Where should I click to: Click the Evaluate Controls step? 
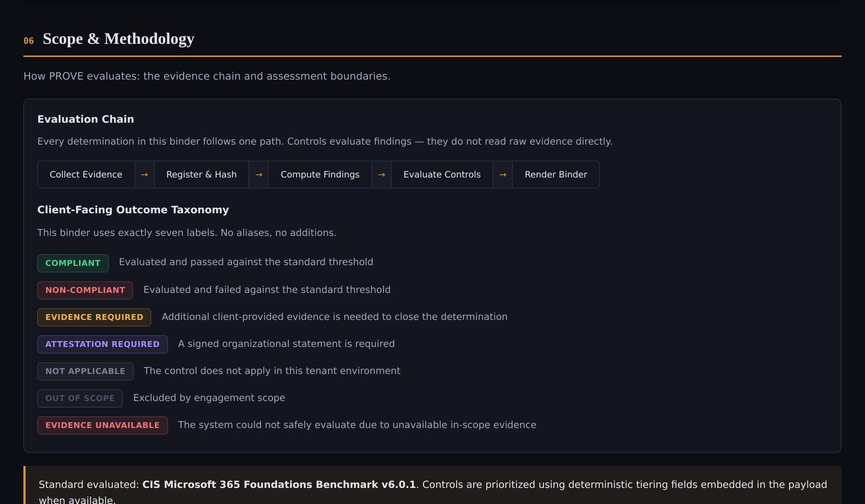coord(442,175)
